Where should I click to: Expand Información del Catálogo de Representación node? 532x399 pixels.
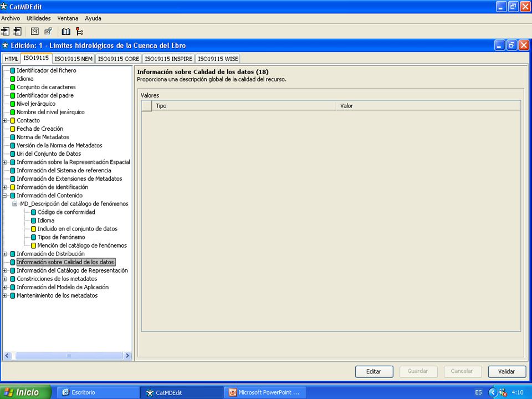[x=5, y=271]
